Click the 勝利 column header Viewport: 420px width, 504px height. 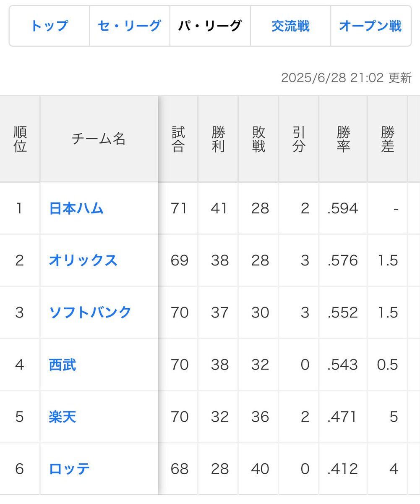pyautogui.click(x=218, y=139)
